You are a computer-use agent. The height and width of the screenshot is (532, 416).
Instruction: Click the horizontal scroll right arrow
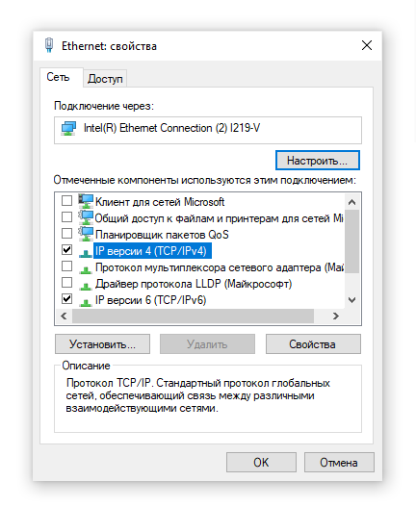point(336,317)
